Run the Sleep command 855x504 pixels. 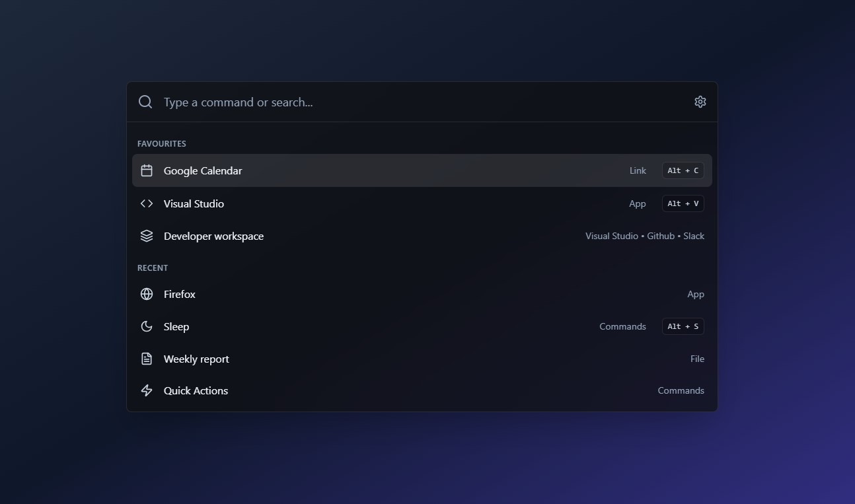tap(422, 326)
